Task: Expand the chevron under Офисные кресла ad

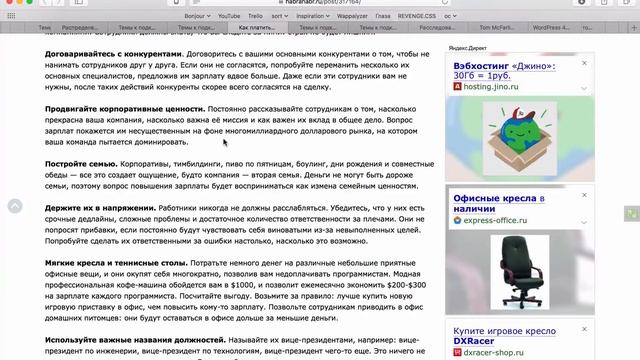Action: point(584,222)
